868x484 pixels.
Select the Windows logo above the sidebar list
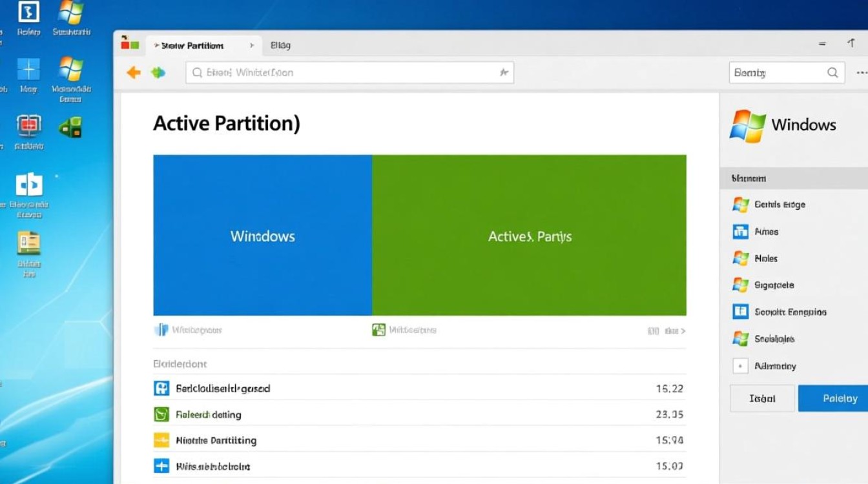tap(747, 125)
